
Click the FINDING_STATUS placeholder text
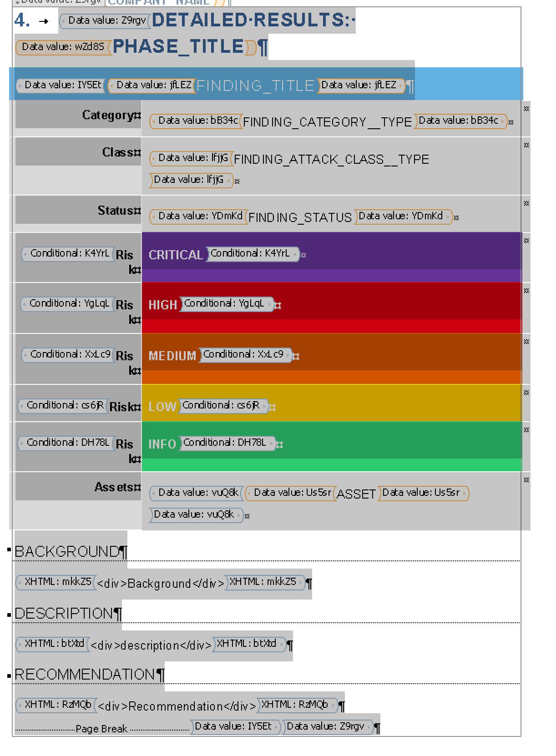point(300,217)
